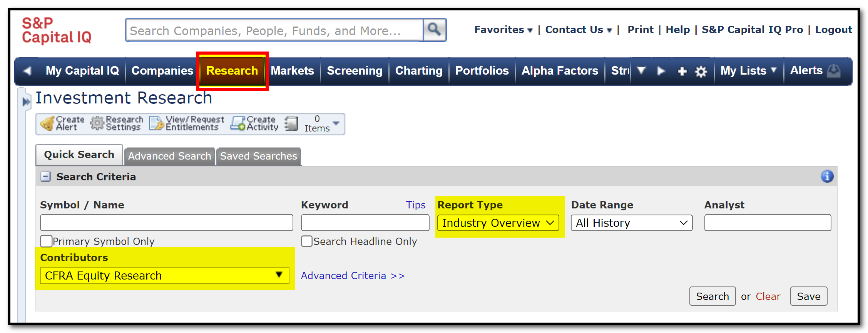Click the magnifying glass search icon

pos(435,30)
